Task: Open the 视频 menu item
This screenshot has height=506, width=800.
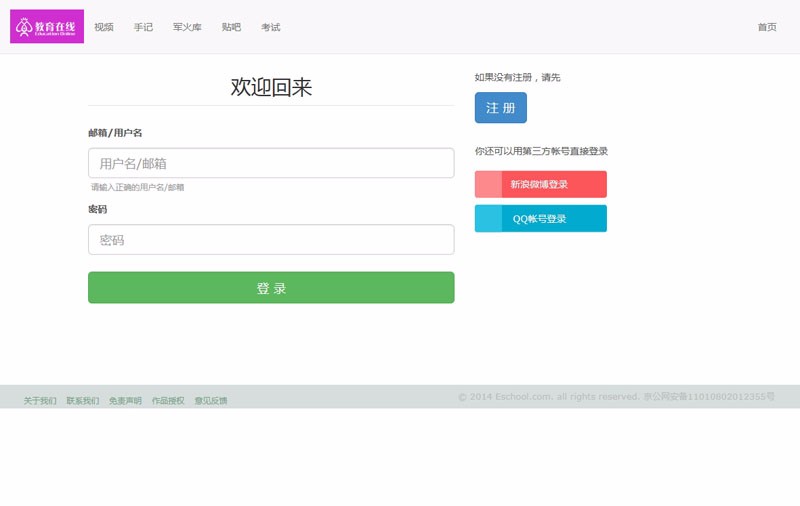Action: 104,27
